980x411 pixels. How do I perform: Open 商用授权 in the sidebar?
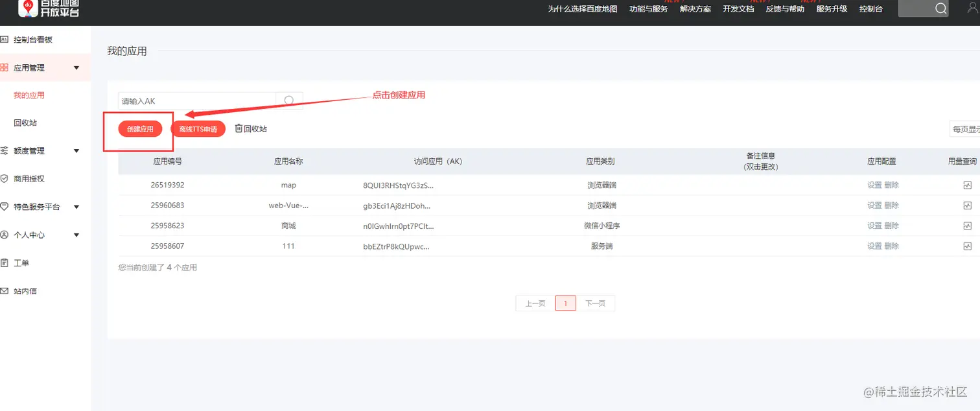click(29, 179)
